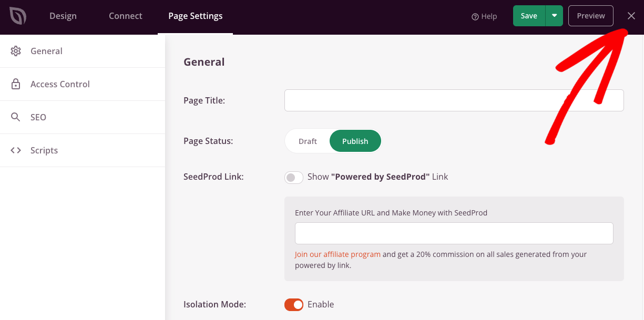Open the Join our affiliate program link

pyautogui.click(x=337, y=254)
